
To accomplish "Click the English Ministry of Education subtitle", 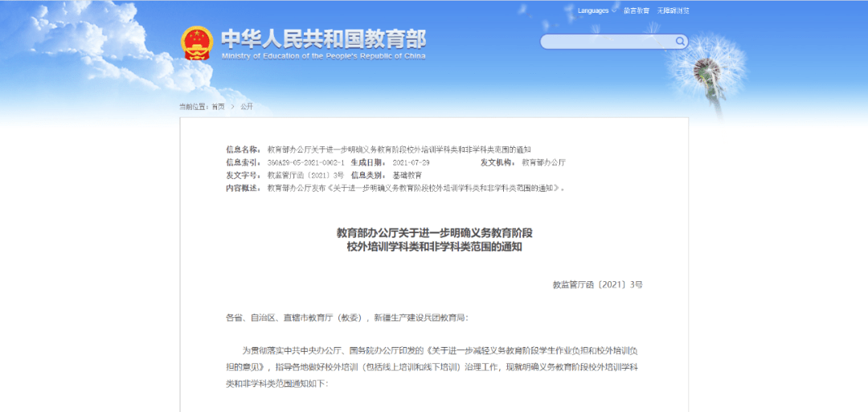I will (x=324, y=56).
